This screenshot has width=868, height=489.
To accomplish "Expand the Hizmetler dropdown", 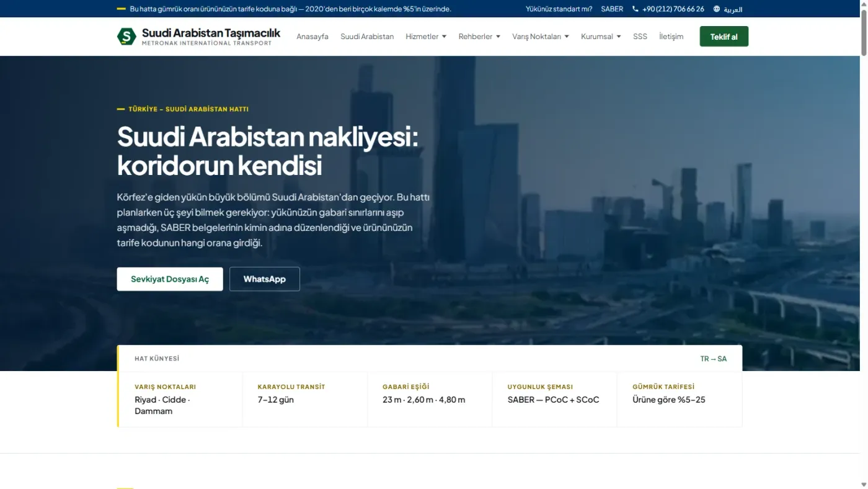I will click(x=426, y=37).
